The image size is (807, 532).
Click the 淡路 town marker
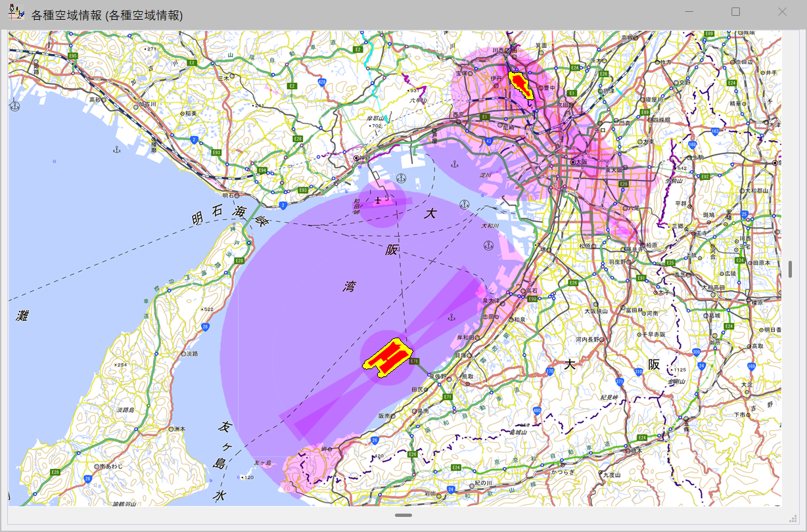pos(183,353)
